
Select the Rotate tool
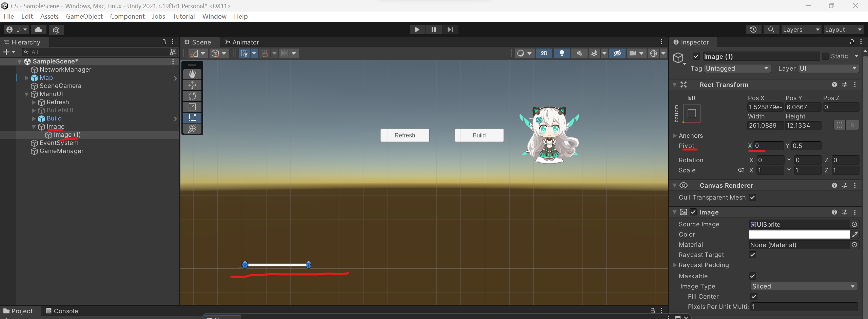192,96
